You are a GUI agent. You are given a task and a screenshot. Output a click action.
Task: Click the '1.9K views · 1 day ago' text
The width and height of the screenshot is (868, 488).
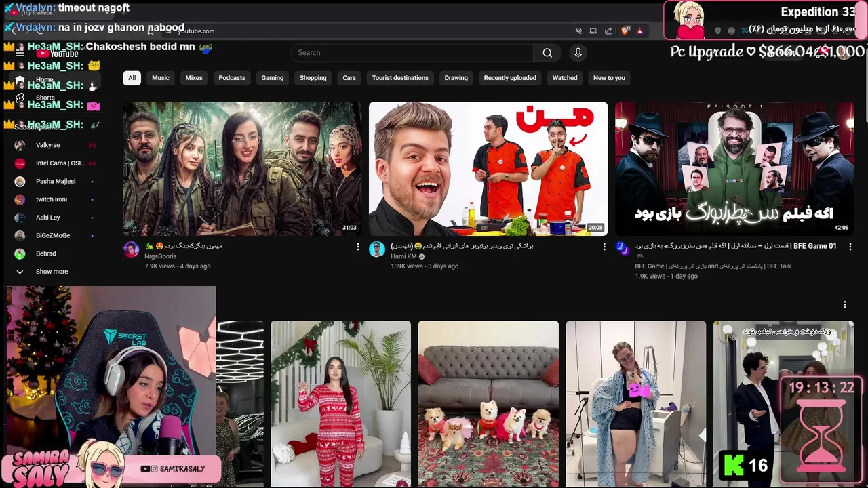coord(666,277)
